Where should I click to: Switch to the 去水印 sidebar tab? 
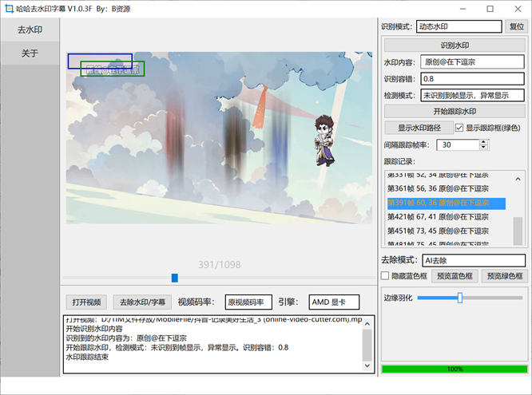(30, 30)
